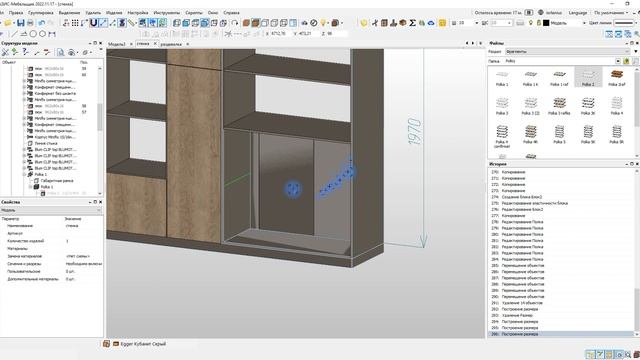This screenshot has height=360, width=640.
Task: Click the crossed tools icon in structure toolbar
Action: coord(5,52)
